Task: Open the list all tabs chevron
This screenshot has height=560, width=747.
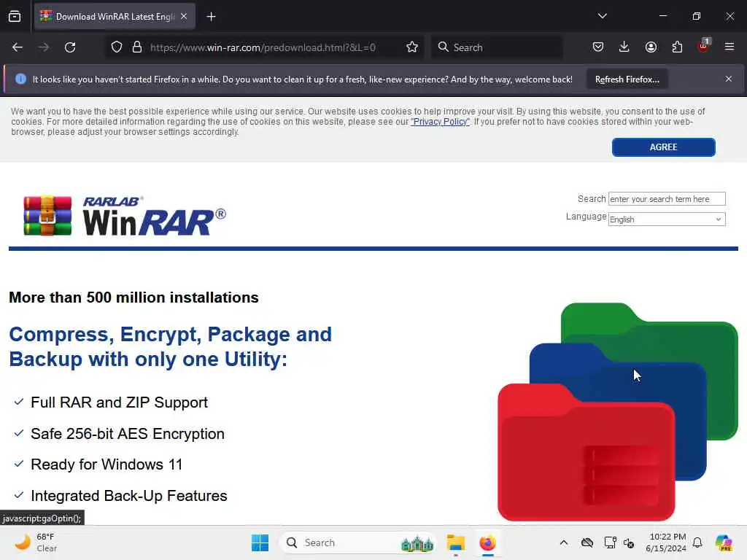Action: 602,16
